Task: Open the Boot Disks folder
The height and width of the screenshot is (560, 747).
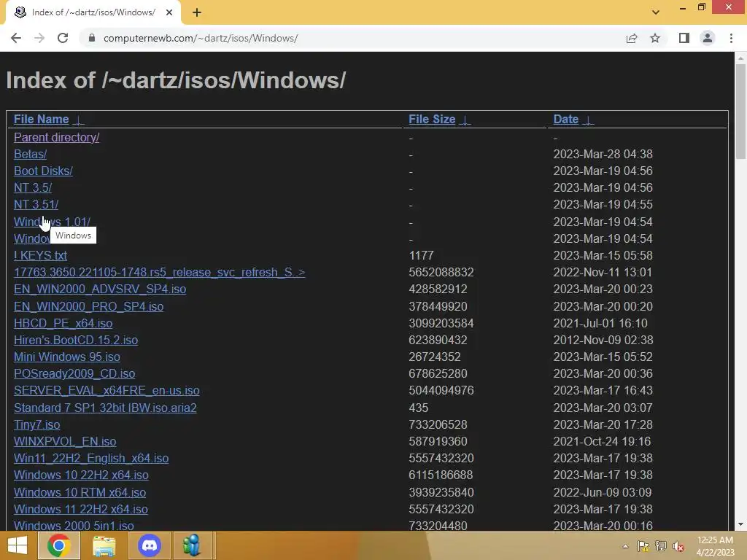Action: pyautogui.click(x=43, y=171)
